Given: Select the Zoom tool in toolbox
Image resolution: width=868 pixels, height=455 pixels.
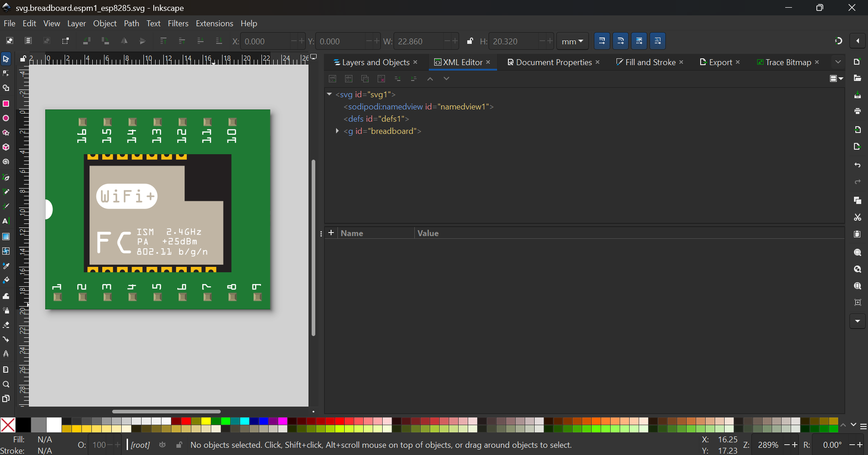Looking at the screenshot, I should (x=6, y=384).
